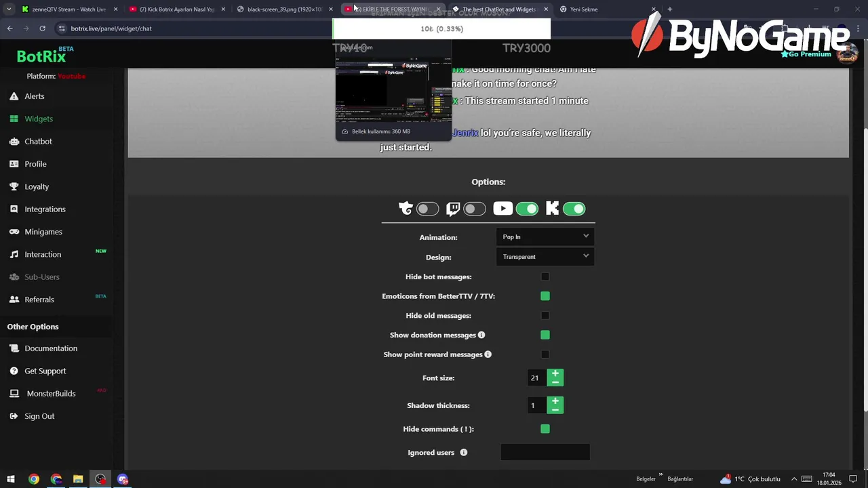Show info for donation messages option

pos(481,335)
